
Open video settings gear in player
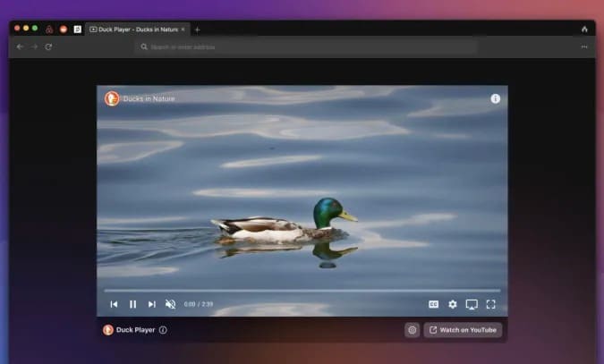tap(453, 304)
